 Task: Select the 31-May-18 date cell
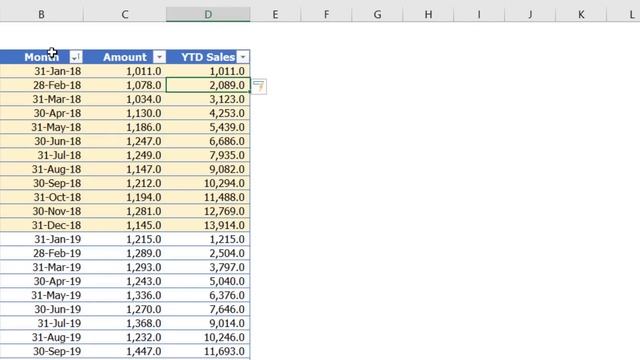41,127
